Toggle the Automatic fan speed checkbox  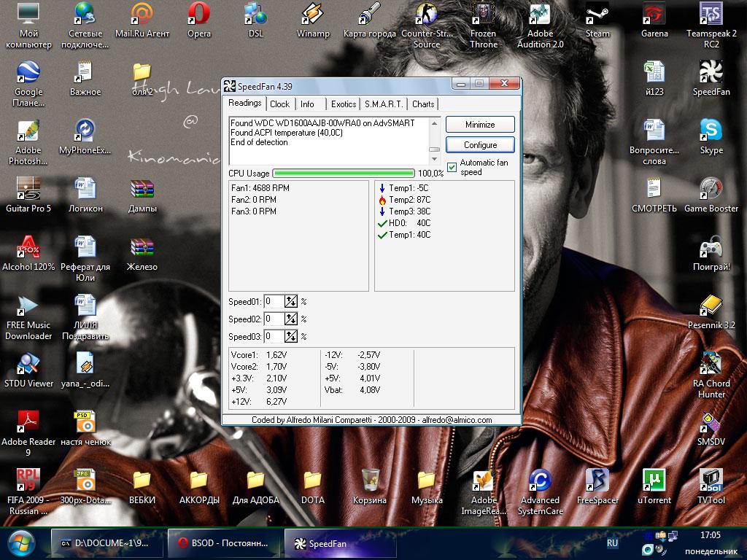452,168
